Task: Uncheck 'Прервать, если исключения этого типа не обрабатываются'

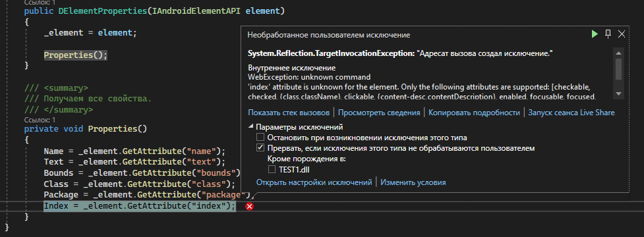Action: click(x=260, y=148)
